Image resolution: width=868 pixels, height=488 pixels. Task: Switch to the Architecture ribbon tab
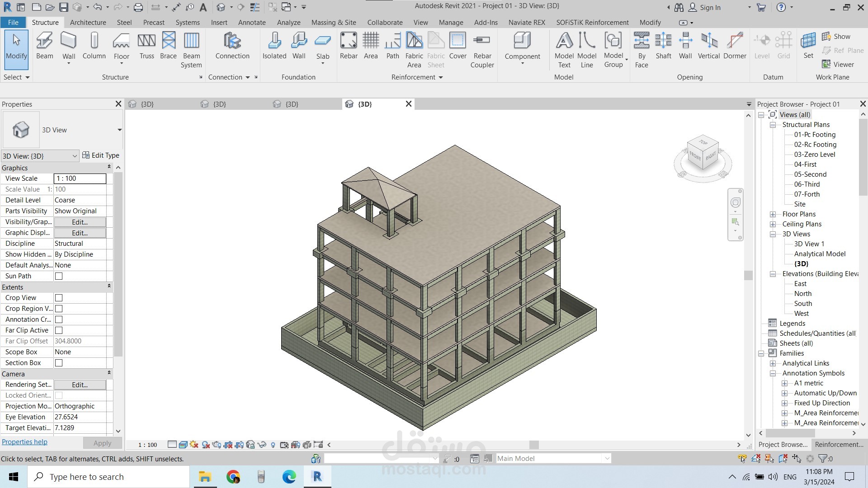point(88,22)
